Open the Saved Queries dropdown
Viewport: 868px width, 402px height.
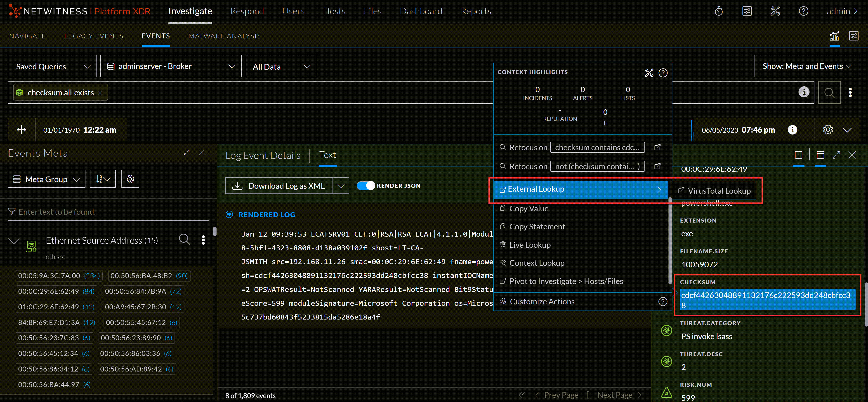coord(52,66)
